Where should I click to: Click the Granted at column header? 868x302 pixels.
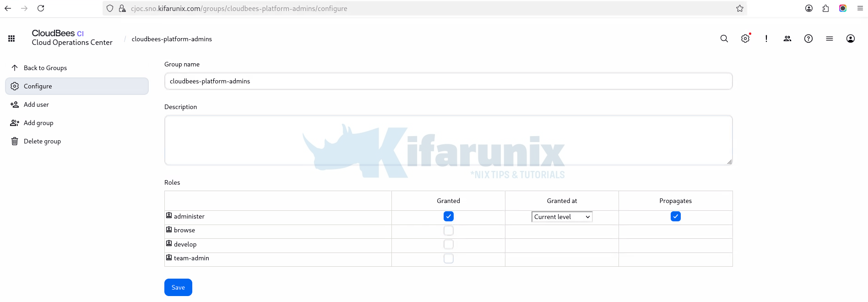[562, 201]
